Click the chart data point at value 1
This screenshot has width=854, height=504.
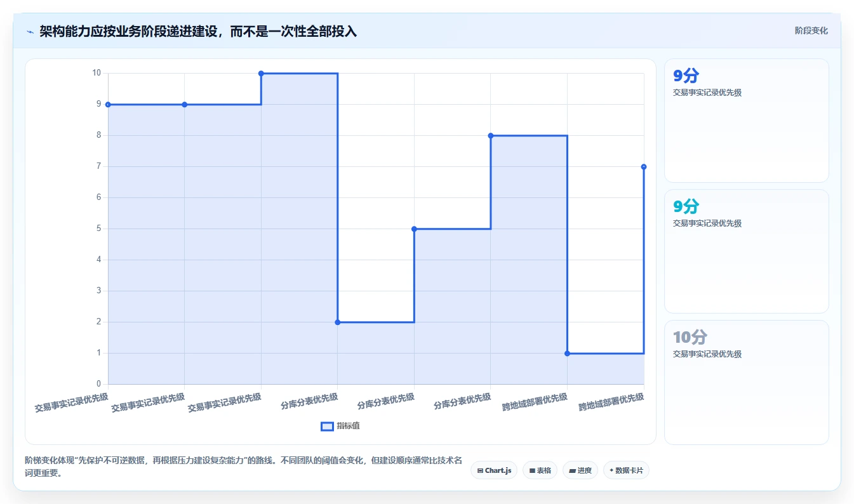click(x=567, y=354)
